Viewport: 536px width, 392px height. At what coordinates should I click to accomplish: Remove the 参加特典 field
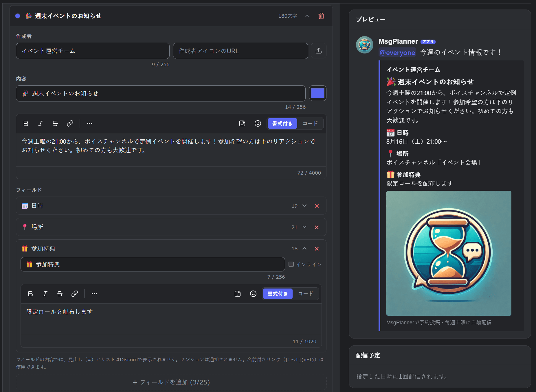coord(317,249)
